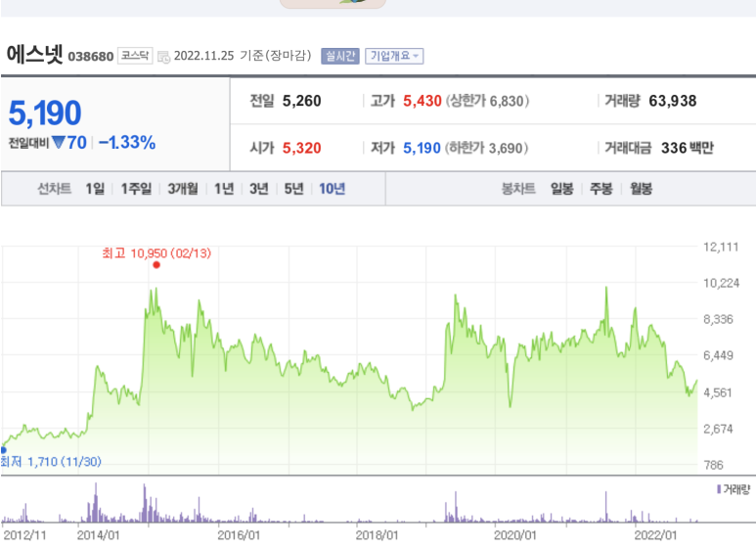Show the 5년 line chart

point(293,189)
